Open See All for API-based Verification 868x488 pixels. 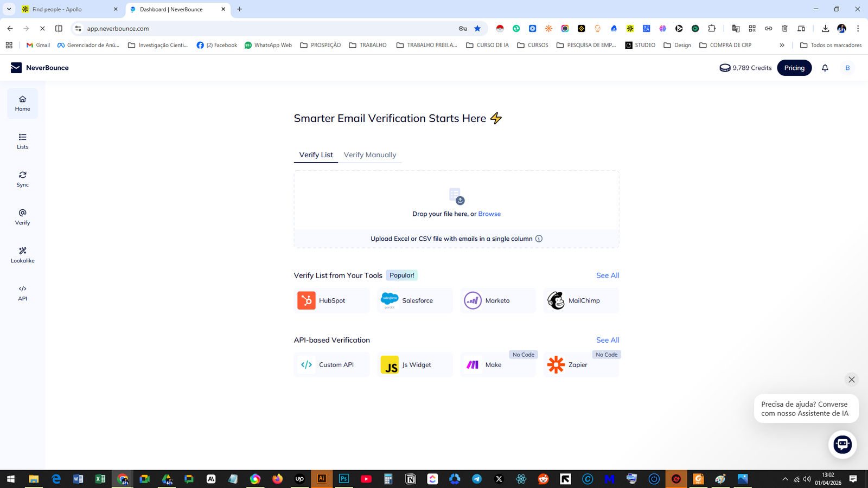pos(608,340)
